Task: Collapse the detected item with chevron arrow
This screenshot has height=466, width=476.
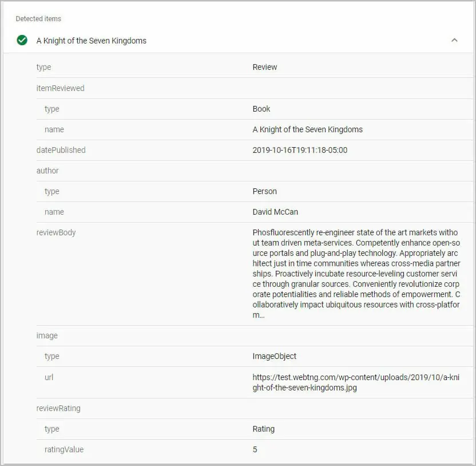Action: click(454, 40)
